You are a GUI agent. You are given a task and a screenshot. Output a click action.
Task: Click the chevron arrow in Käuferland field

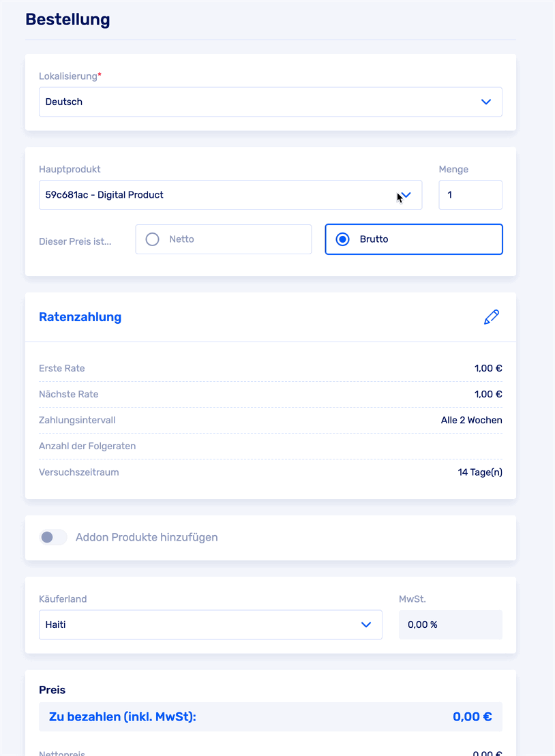click(366, 624)
